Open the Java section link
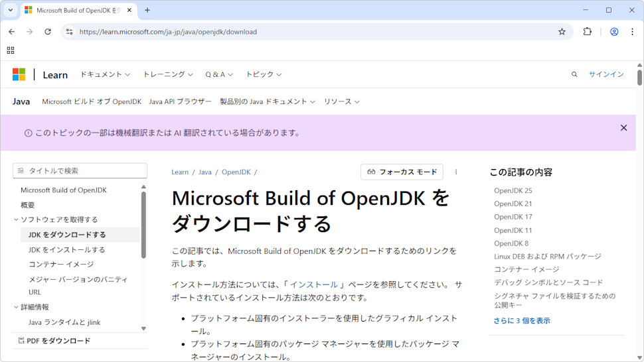The height and width of the screenshot is (362, 644). [x=21, y=101]
